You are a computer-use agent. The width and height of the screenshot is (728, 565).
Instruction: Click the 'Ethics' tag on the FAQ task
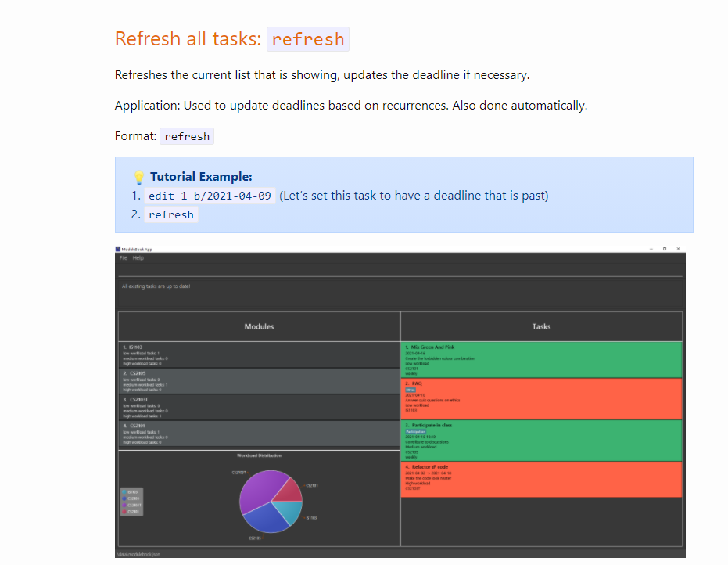[x=411, y=390]
